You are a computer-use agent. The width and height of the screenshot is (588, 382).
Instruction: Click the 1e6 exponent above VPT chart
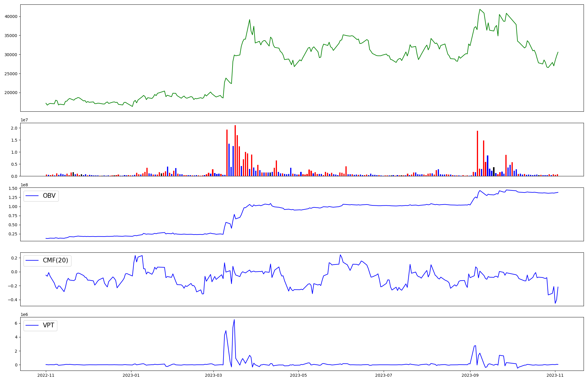(24, 314)
